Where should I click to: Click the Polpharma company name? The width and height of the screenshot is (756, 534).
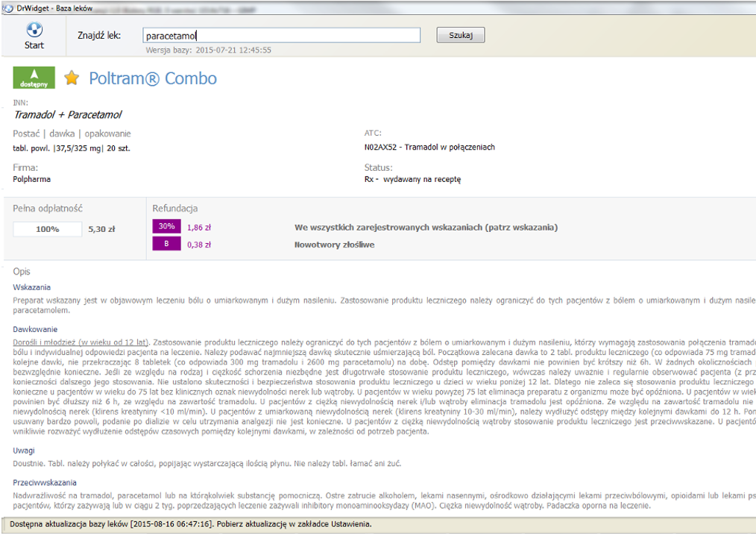[32, 179]
